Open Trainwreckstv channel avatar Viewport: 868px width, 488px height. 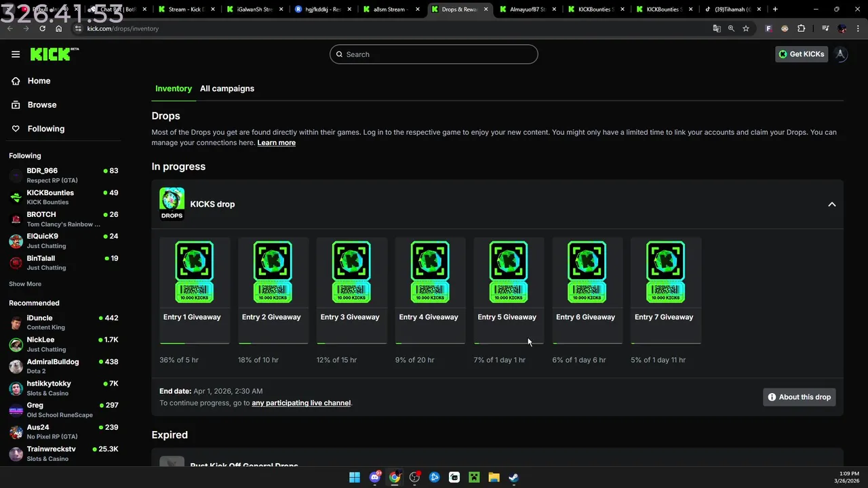[x=16, y=454]
